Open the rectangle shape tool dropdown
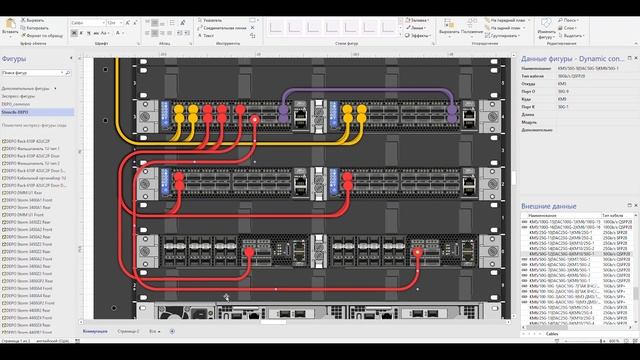This screenshot has height=360, width=640. pyautogui.click(x=257, y=20)
